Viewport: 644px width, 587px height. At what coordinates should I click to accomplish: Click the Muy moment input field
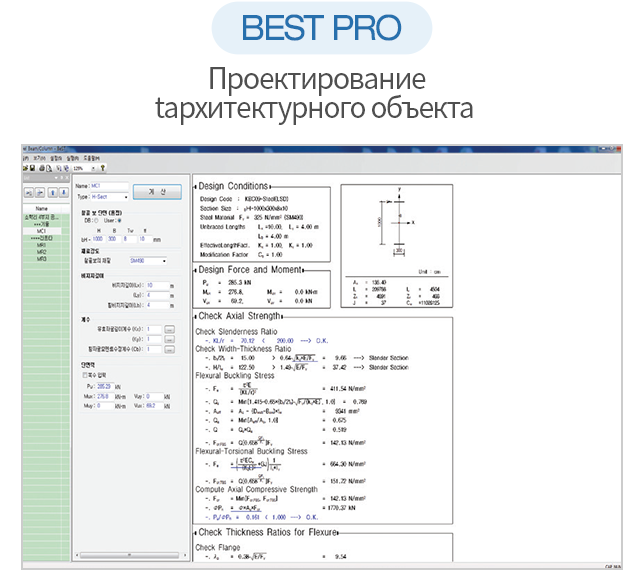tap(106, 406)
